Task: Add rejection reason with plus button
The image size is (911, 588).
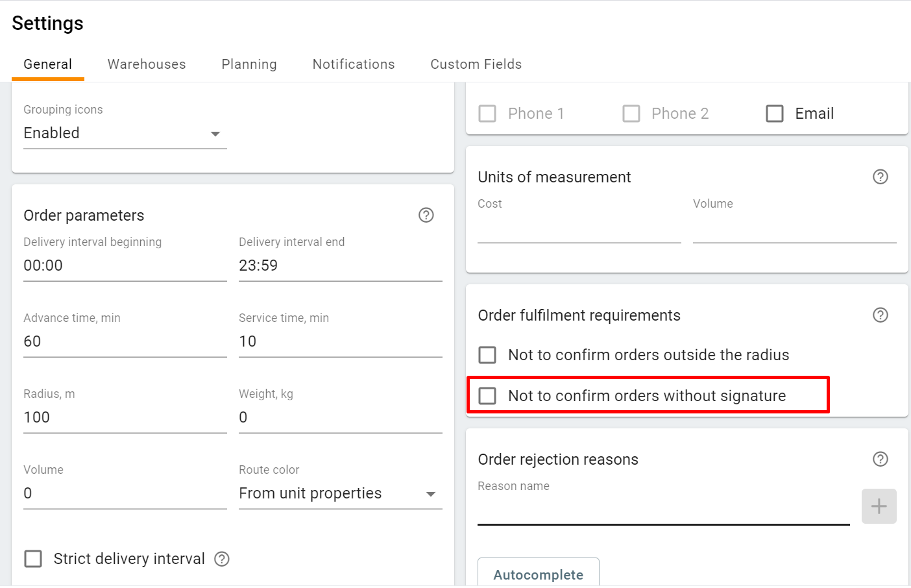Action: (879, 506)
